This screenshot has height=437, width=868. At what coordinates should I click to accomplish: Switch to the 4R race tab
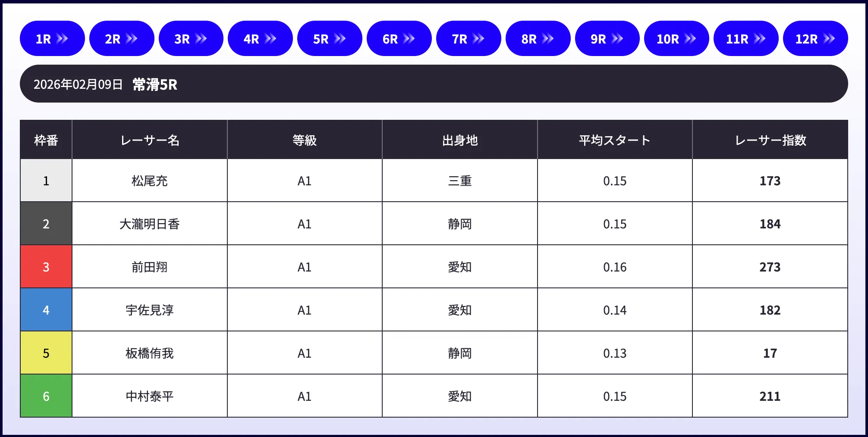[260, 39]
